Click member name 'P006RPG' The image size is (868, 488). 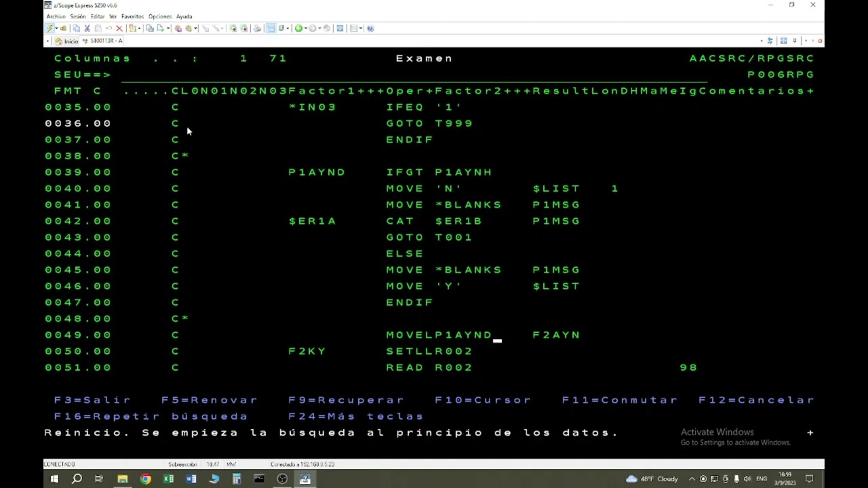pos(781,75)
